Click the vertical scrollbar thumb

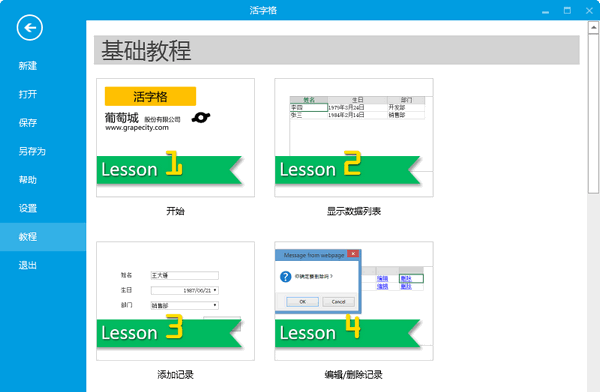tap(593, 114)
